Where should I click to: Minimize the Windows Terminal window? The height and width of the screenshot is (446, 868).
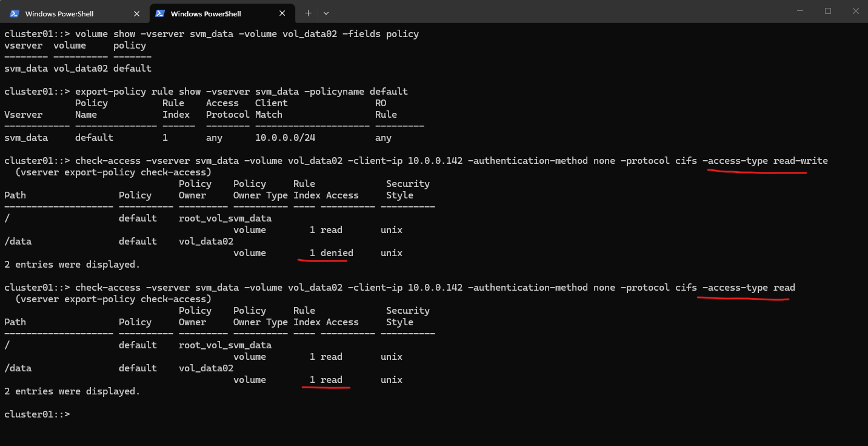(x=800, y=11)
